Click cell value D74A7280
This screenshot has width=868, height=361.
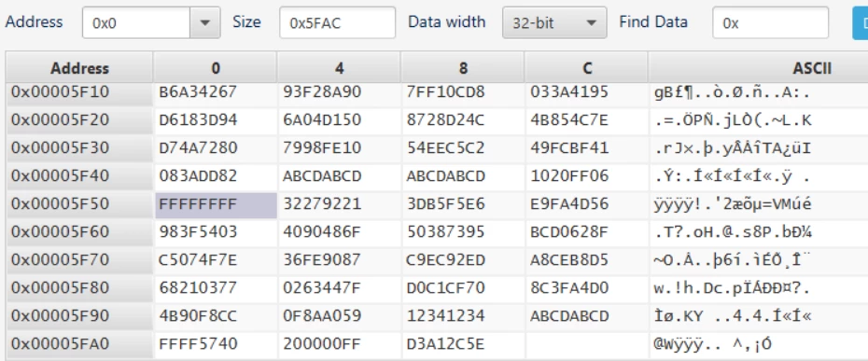tap(198, 148)
